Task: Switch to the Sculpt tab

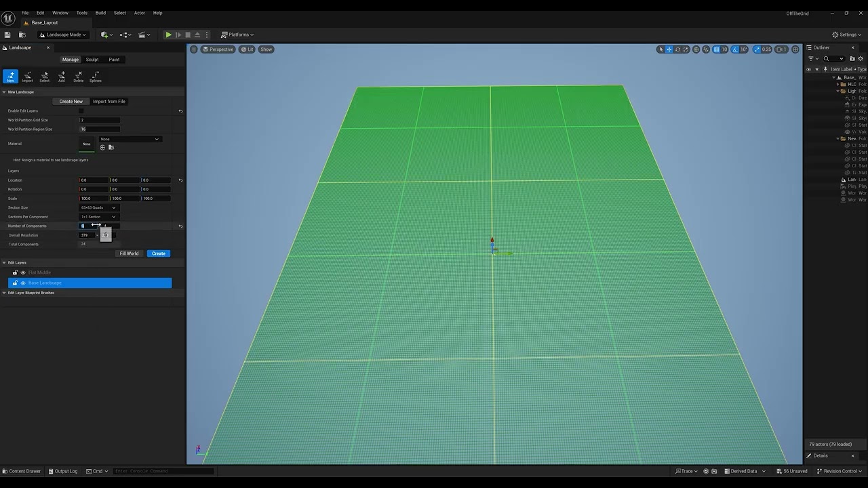Action: (92, 60)
